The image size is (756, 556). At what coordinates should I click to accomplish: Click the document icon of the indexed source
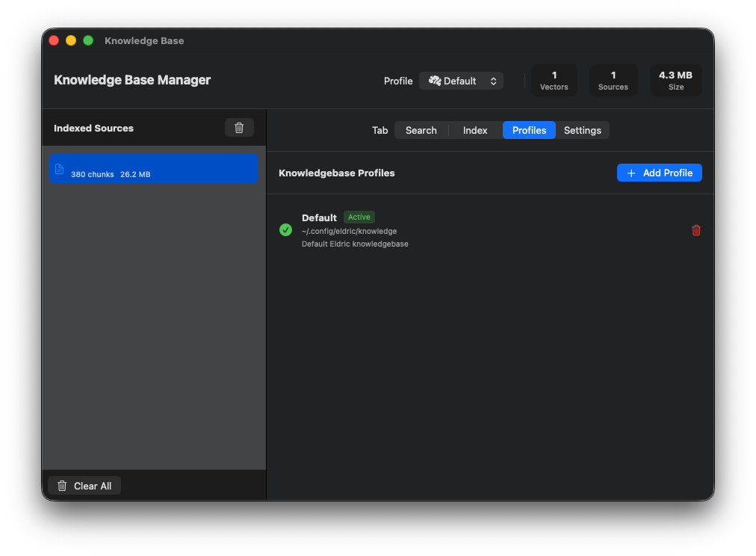60,169
